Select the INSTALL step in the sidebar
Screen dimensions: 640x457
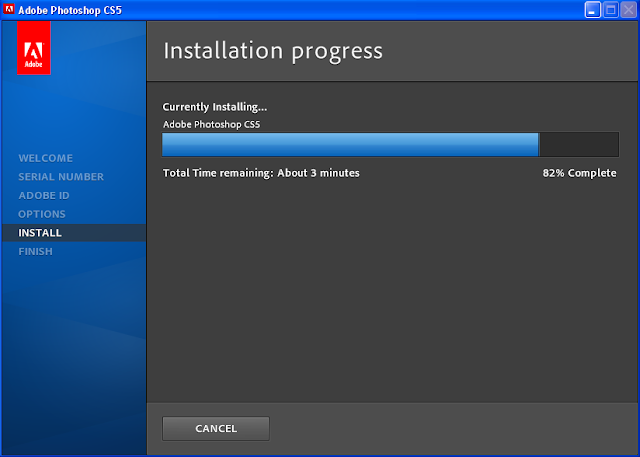coord(73,233)
